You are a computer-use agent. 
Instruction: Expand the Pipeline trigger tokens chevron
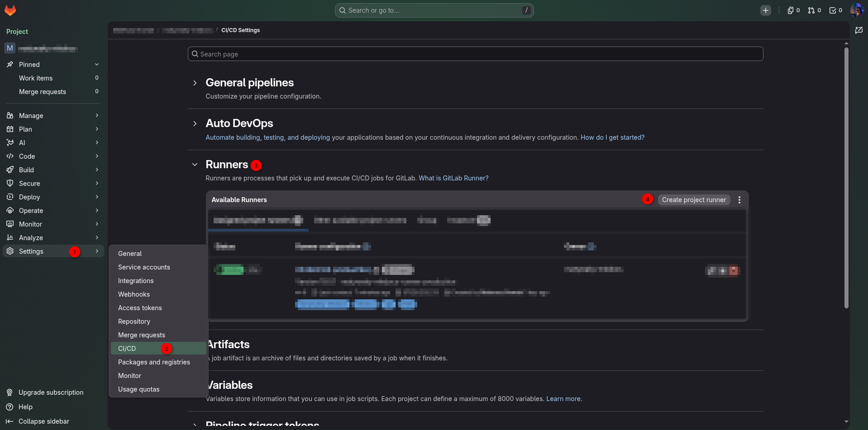(x=195, y=425)
